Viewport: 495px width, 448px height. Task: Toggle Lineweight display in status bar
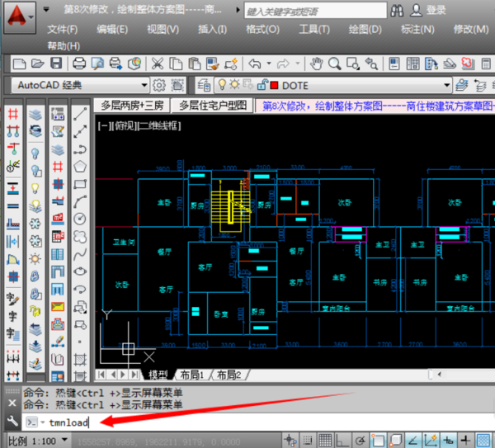[x=465, y=440]
